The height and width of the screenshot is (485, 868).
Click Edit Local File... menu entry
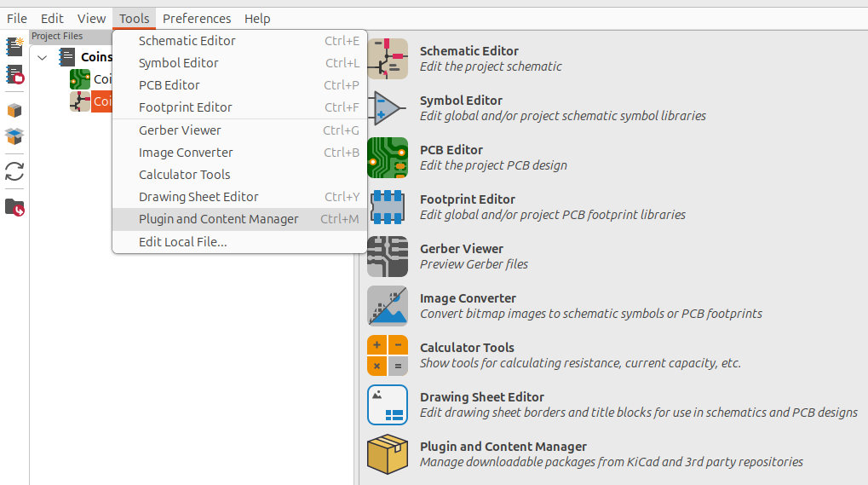tap(183, 242)
